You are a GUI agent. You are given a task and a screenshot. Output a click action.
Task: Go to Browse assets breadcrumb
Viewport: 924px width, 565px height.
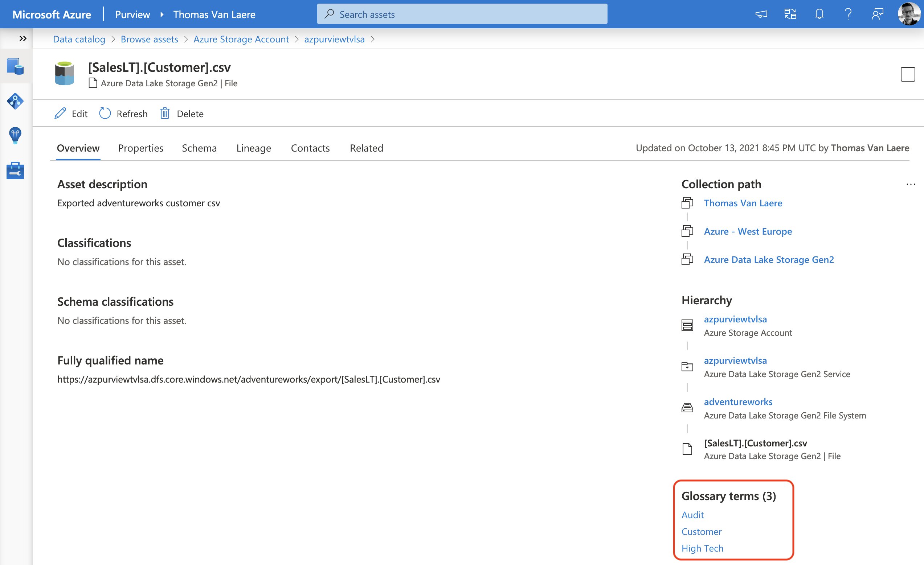point(149,39)
